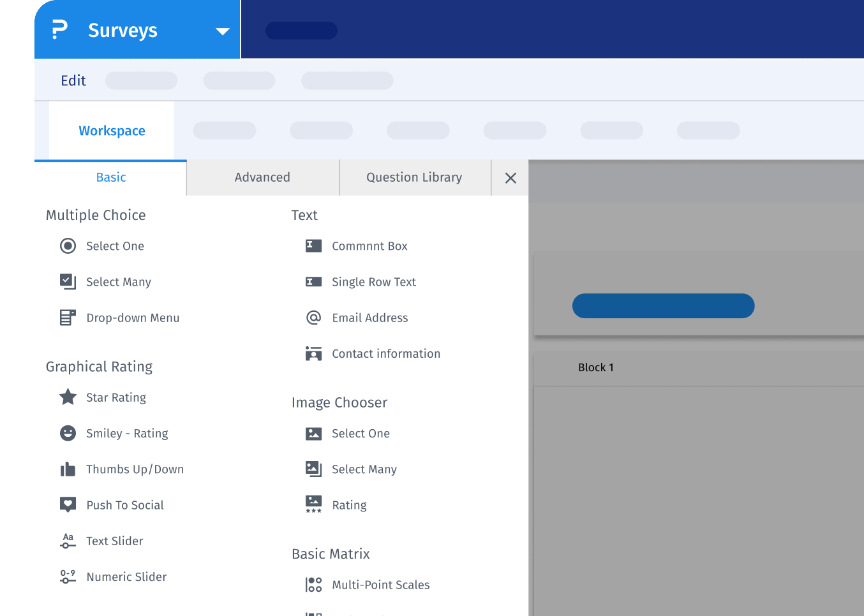Click the Text Slider icon
Viewport: 864px width, 616px height.
(68, 541)
